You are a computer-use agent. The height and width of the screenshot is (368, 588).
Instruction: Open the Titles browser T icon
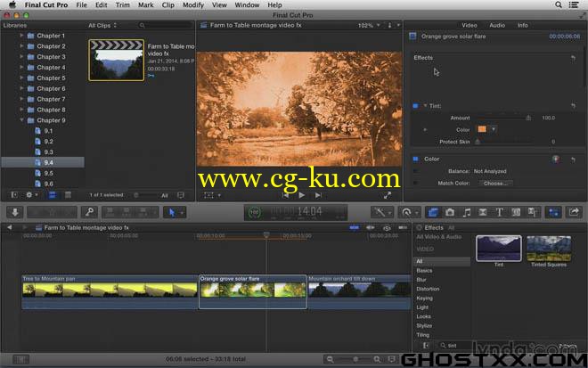(x=500, y=212)
